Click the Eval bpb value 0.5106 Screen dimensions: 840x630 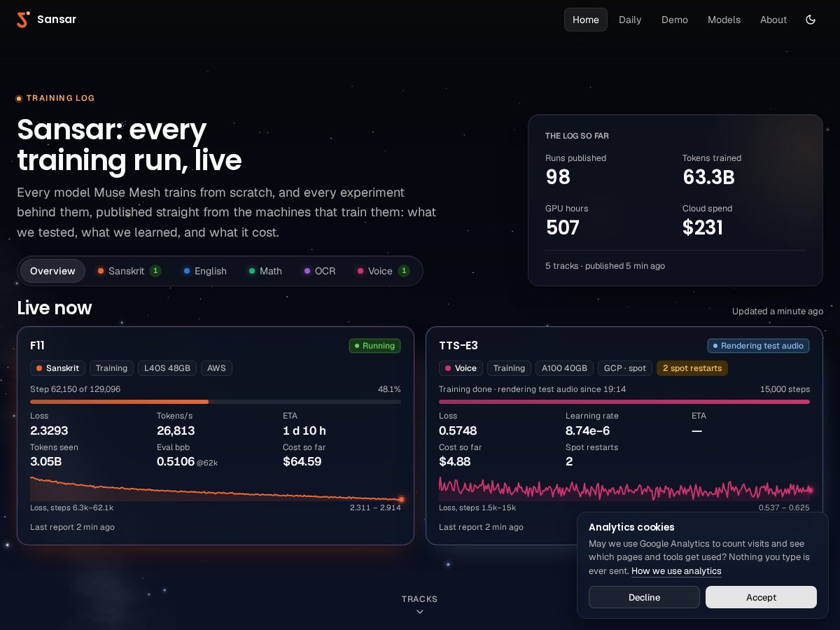tap(176, 461)
